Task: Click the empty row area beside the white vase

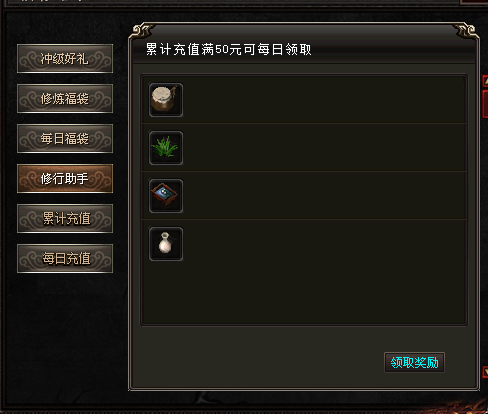Action: tap(323, 244)
